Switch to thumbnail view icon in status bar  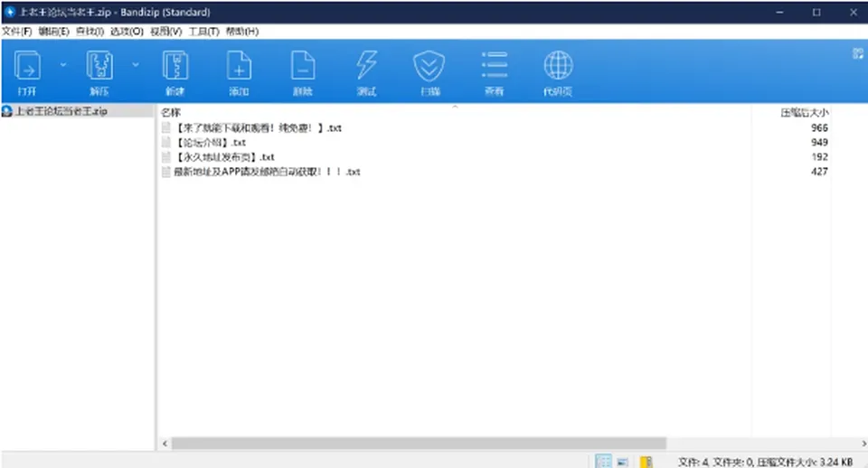click(x=623, y=462)
